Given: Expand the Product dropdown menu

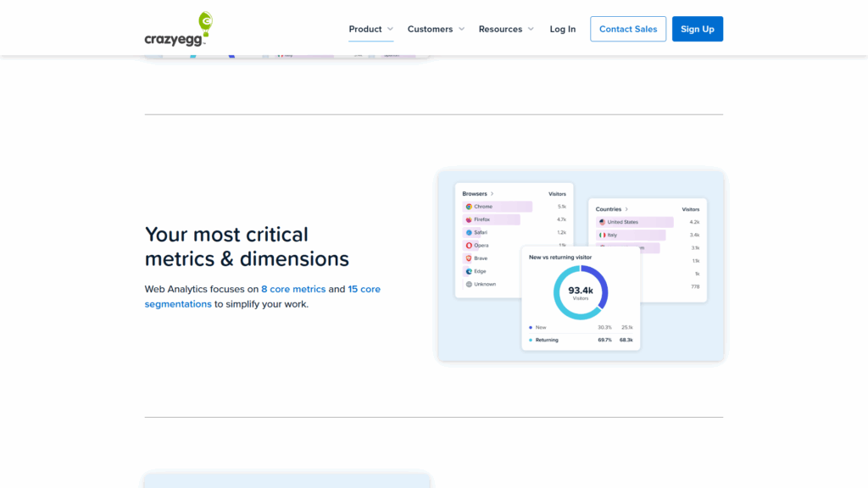Looking at the screenshot, I should (x=371, y=29).
